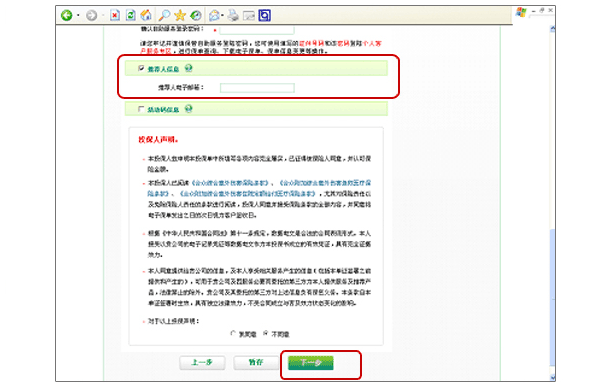Viewport: 592px width, 383px height.
Task: Open the Mail envelope toolbar icon
Action: (214, 15)
